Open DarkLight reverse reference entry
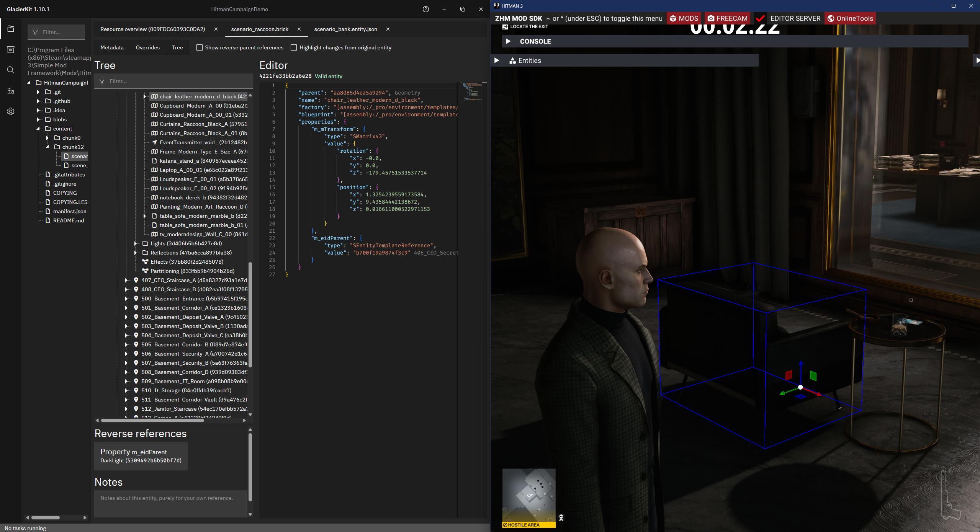The image size is (980, 532). 141,456
